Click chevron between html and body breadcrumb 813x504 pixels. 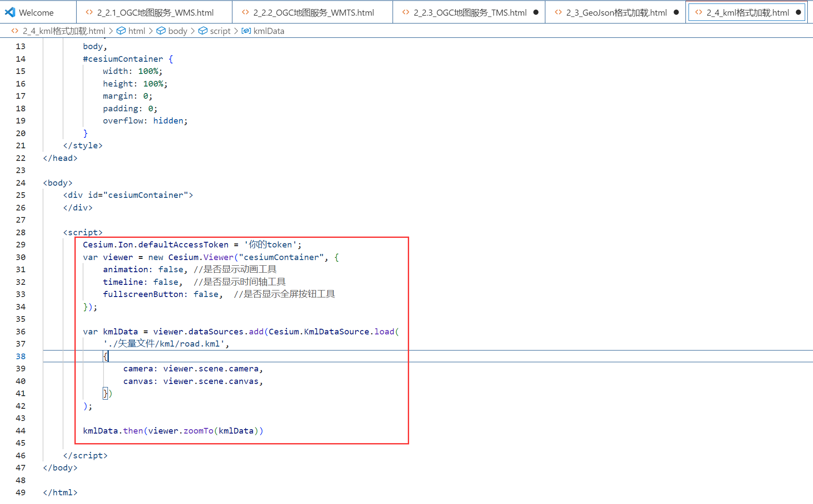(x=151, y=31)
